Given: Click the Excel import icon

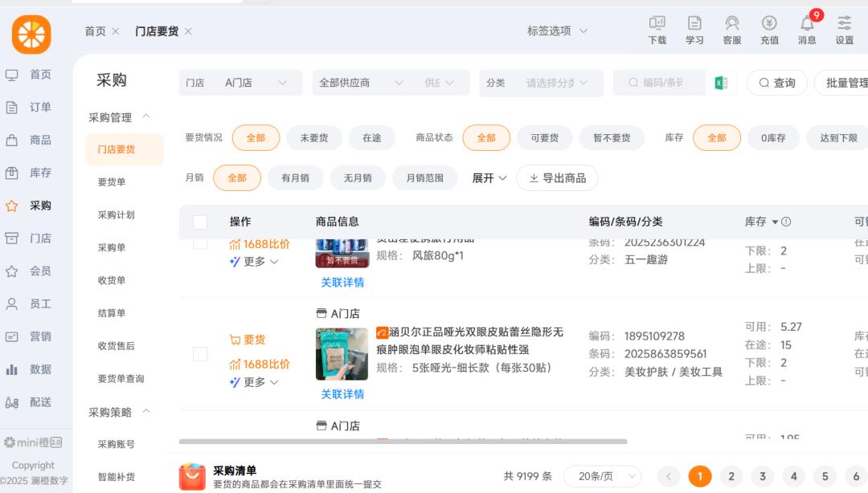Looking at the screenshot, I should tap(720, 83).
